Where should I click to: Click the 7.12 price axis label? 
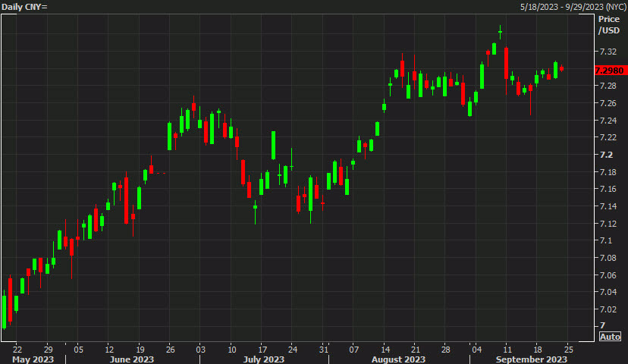608,223
